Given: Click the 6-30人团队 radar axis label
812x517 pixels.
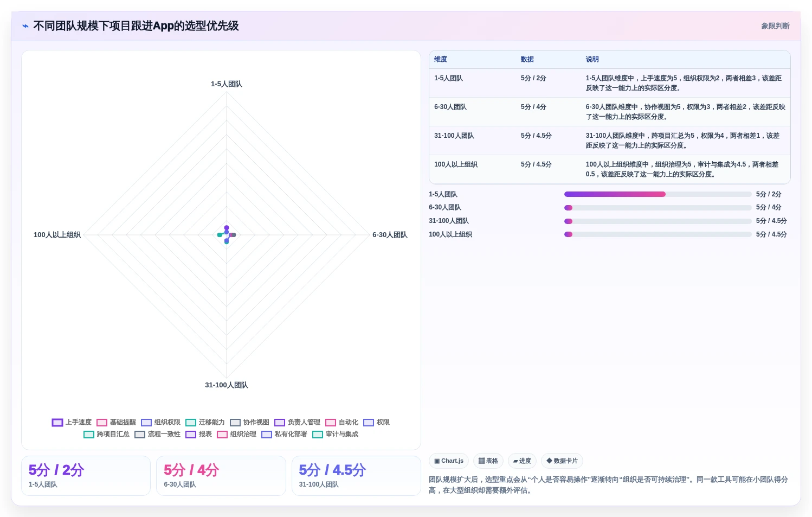Looking at the screenshot, I should [x=390, y=235].
